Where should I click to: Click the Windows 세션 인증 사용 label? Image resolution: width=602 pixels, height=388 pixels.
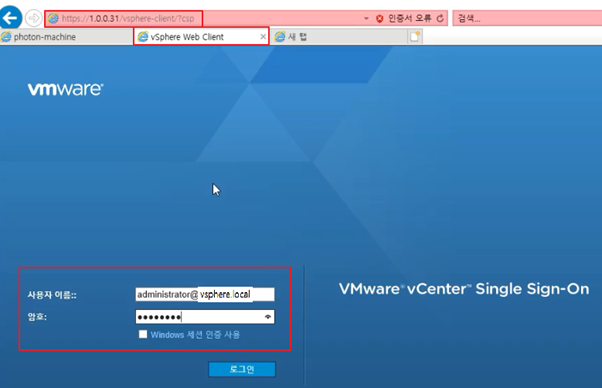point(195,335)
